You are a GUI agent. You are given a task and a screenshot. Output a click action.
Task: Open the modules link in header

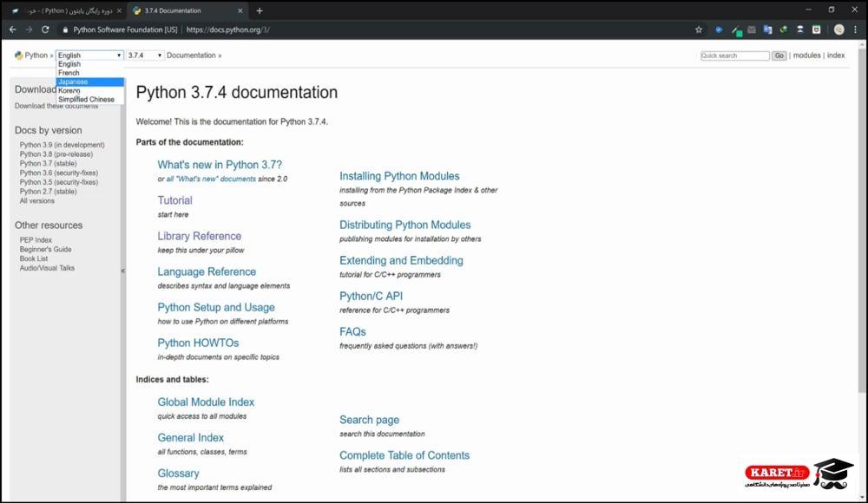point(806,56)
